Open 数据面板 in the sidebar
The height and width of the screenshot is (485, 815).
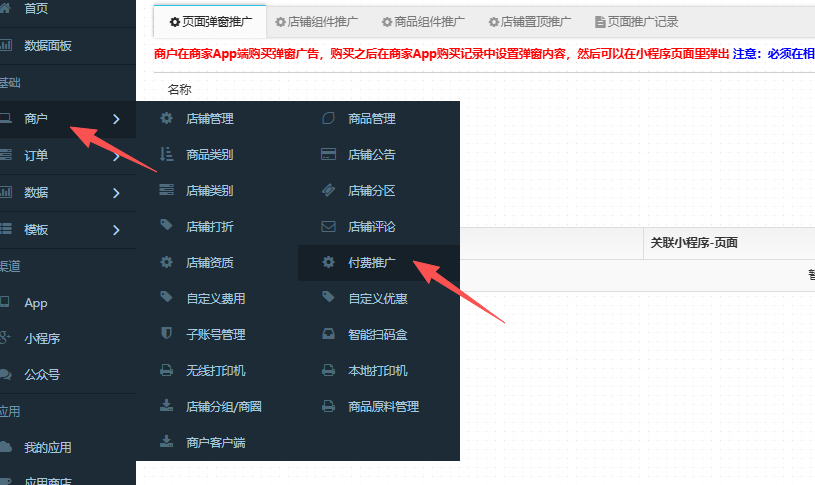(x=48, y=46)
